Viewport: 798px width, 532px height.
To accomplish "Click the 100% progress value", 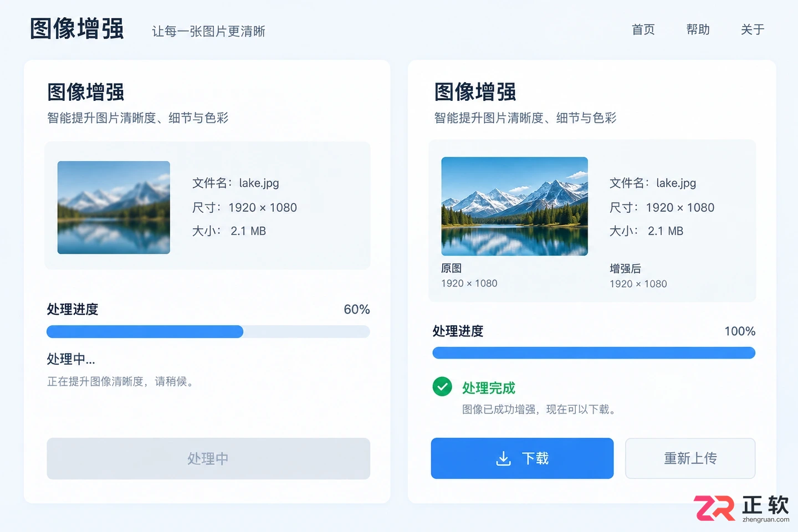I will click(x=740, y=331).
